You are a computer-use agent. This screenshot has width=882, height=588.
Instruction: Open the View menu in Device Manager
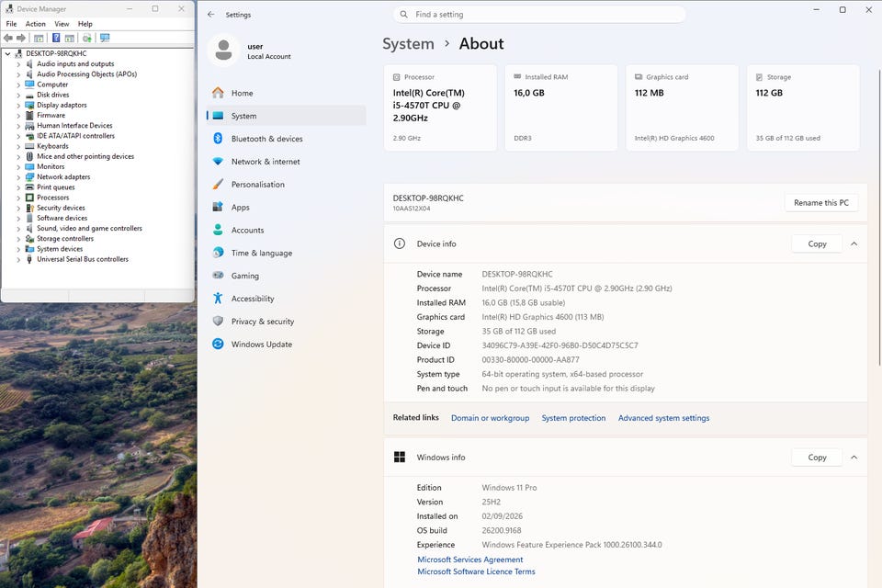click(62, 24)
